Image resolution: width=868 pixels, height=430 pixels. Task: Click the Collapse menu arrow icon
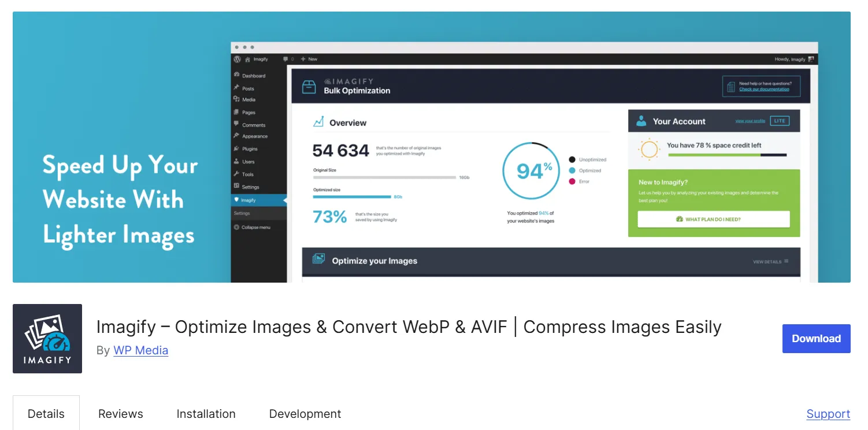point(236,227)
